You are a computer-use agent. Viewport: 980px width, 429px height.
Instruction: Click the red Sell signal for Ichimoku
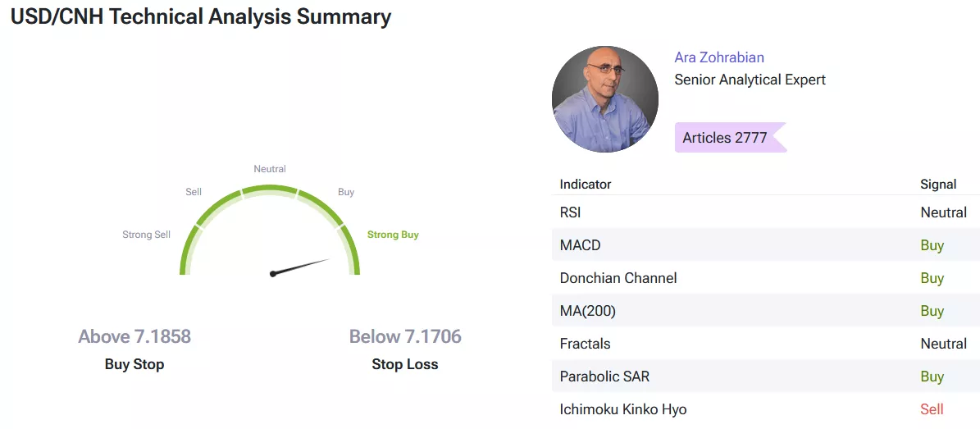click(932, 409)
